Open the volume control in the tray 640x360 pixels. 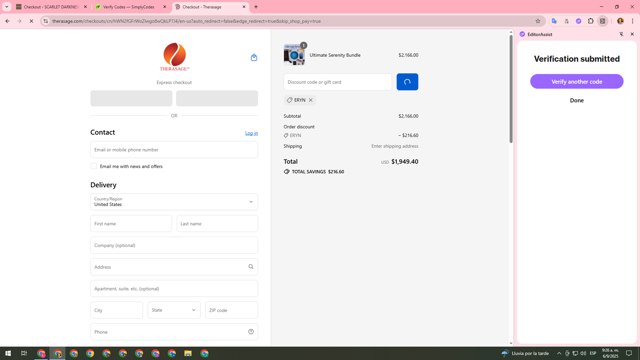click(583, 353)
